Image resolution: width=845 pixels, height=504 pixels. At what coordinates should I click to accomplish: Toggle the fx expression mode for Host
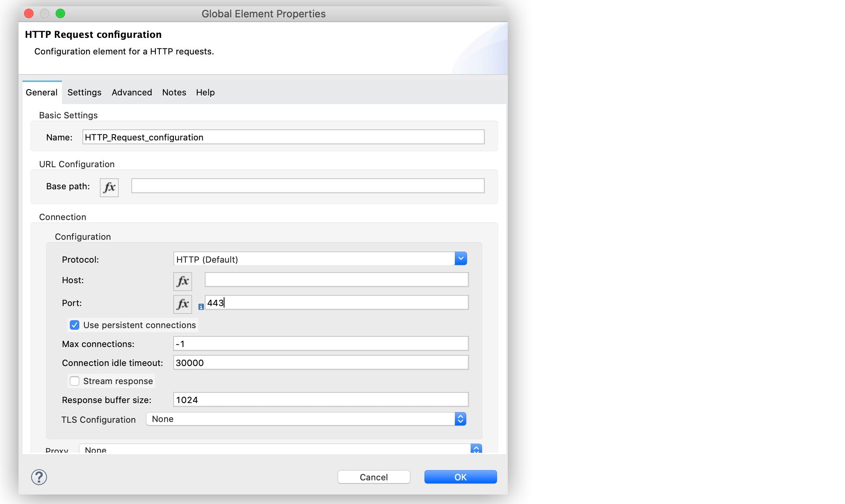183,281
